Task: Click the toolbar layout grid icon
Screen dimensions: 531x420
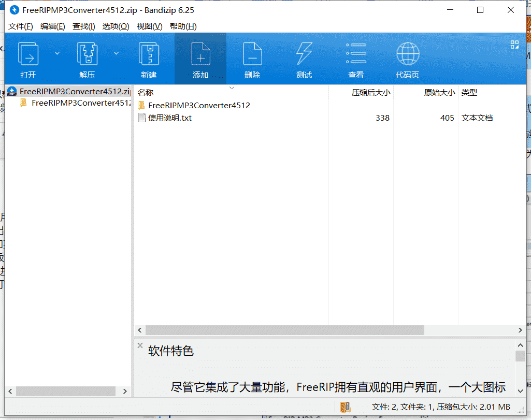Action: [515, 45]
